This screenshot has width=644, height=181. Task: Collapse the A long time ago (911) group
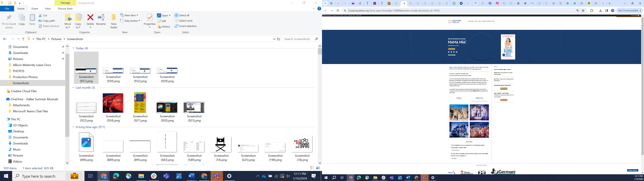(73, 127)
